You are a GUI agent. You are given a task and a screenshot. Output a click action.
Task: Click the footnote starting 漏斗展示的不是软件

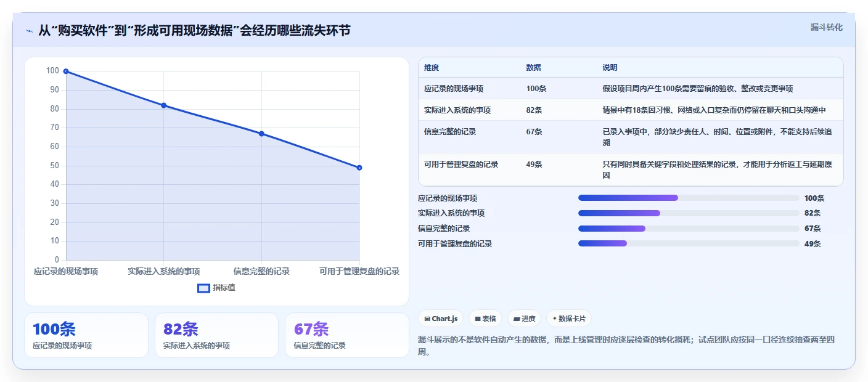point(626,346)
